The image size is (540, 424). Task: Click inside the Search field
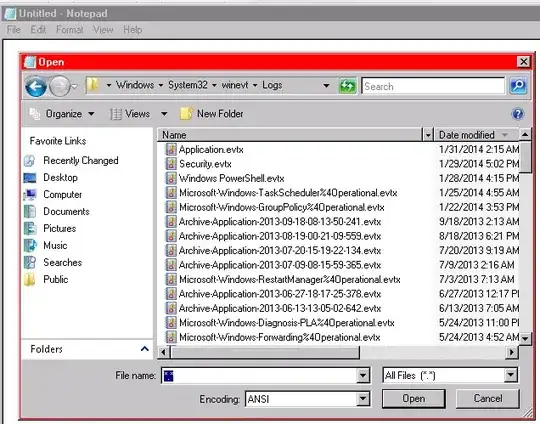coord(433,86)
